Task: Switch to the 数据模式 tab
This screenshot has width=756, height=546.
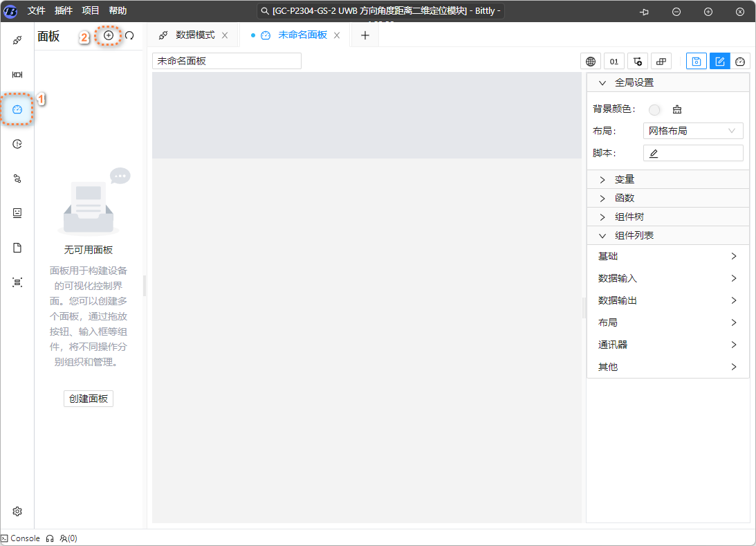Action: [195, 35]
